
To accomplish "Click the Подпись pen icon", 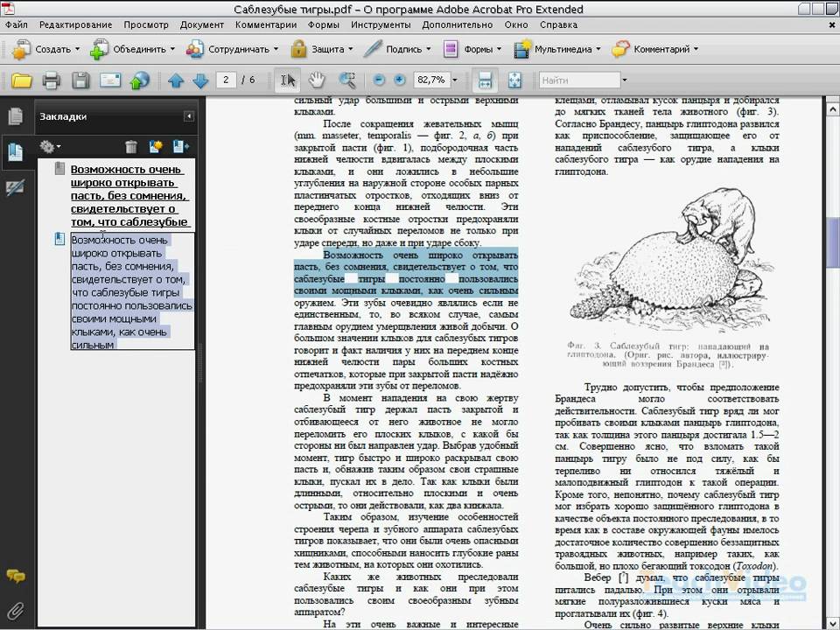I will [373, 49].
